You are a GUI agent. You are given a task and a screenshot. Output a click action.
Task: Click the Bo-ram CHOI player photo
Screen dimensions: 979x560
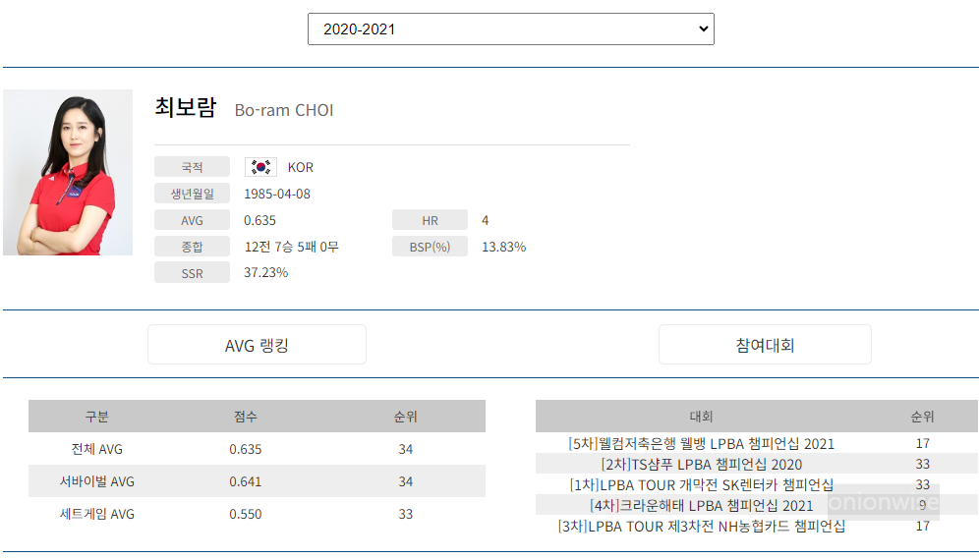pos(68,172)
